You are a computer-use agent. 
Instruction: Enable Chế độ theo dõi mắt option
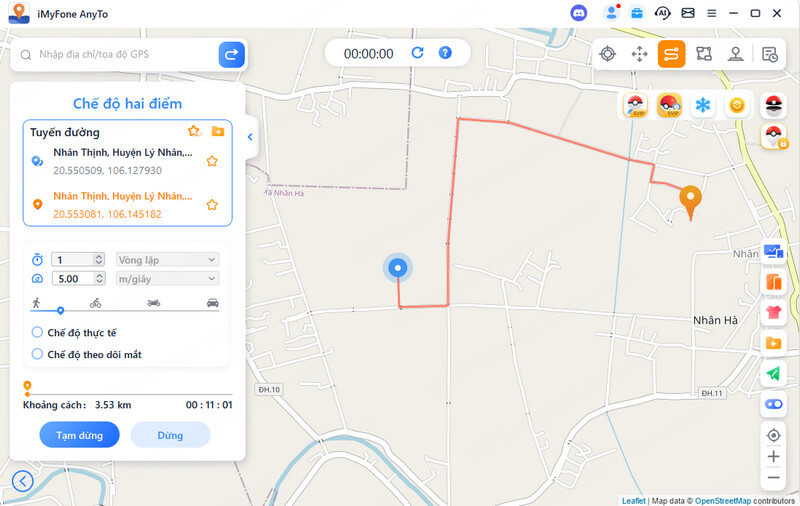pos(37,354)
